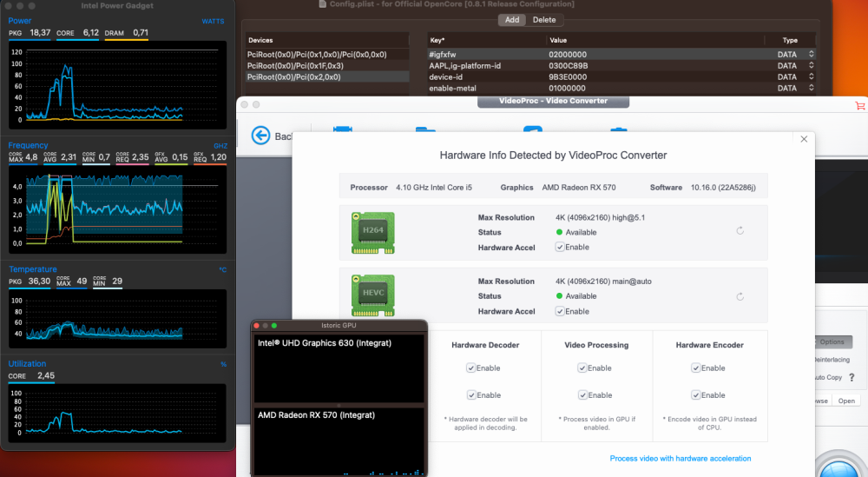Screen dimensions: 868x477
Task: Uncheck H264 Hardware Accel Enable
Action: [560, 247]
